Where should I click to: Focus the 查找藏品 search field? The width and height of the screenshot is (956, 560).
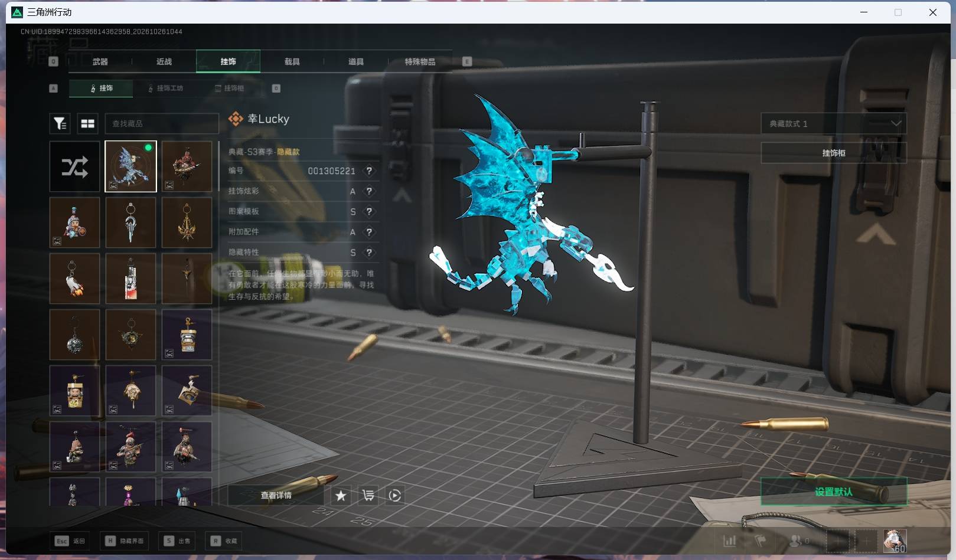click(162, 123)
